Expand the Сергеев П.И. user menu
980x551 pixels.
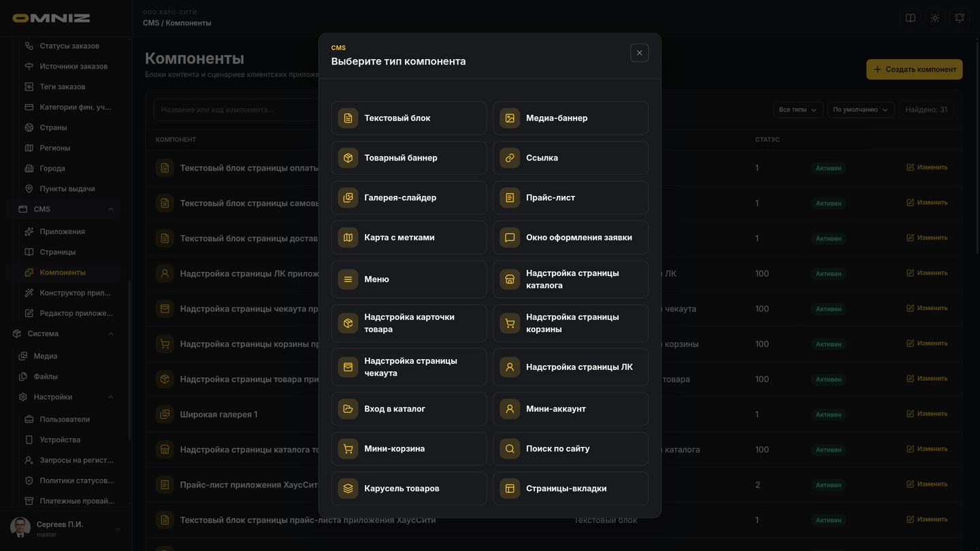(65, 529)
